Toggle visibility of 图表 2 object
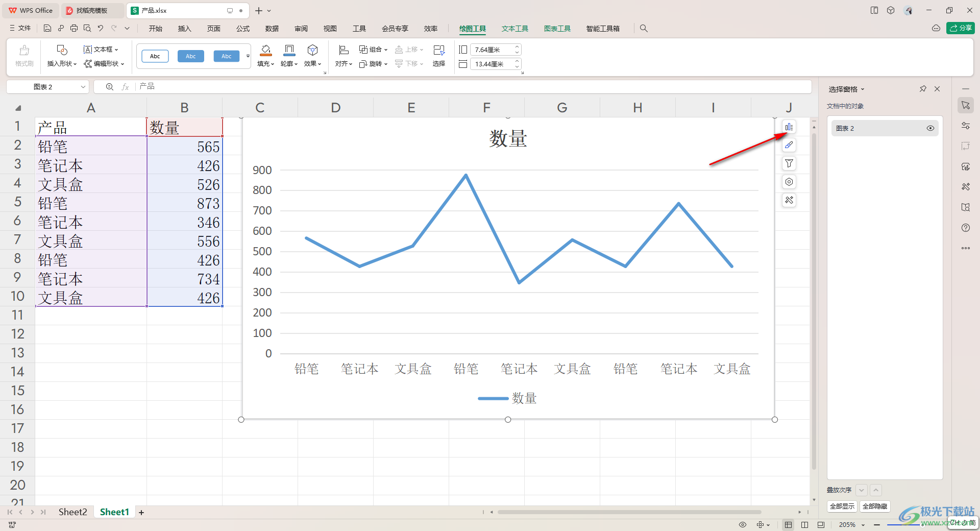This screenshot has height=531, width=980. coord(930,128)
